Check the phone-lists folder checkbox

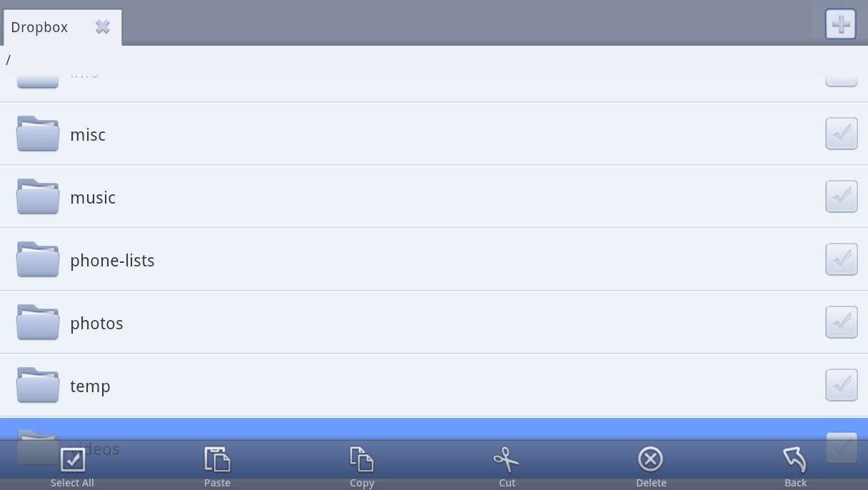(x=842, y=259)
